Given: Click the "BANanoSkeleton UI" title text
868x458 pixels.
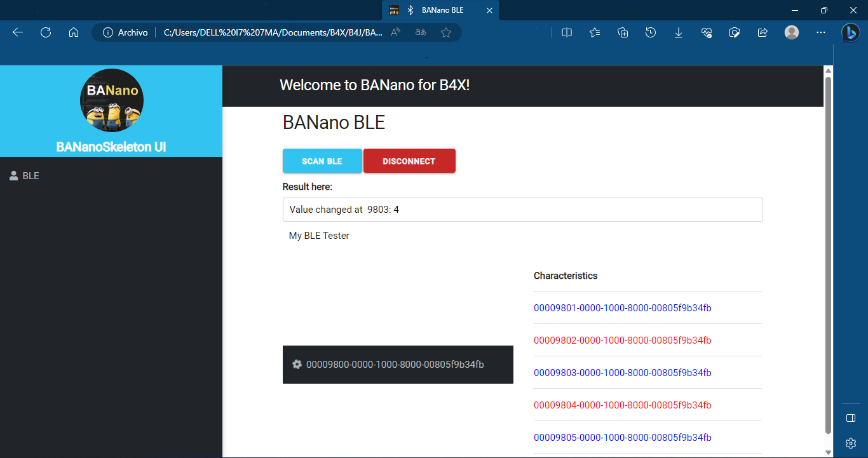Looking at the screenshot, I should 111,147.
